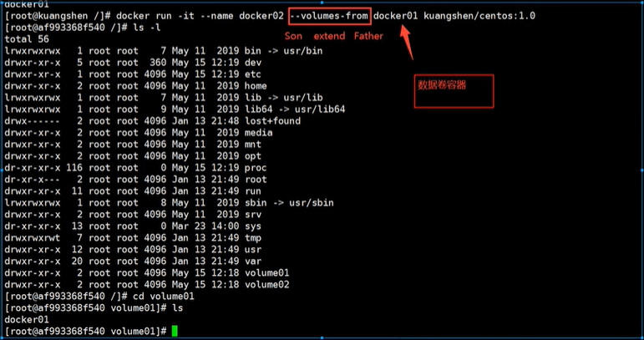Click size value "360" in dev row
This screenshot has height=340, width=644.
tap(158, 63)
